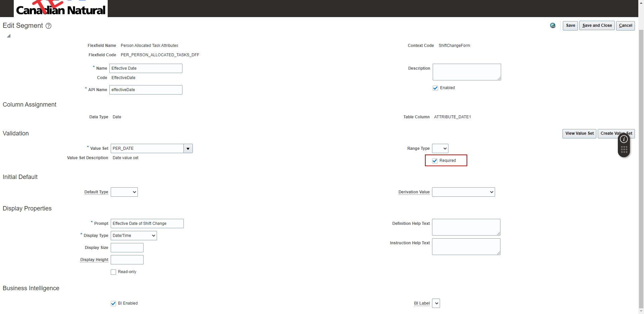Open the Value Set dropdown arrow

pyautogui.click(x=188, y=148)
